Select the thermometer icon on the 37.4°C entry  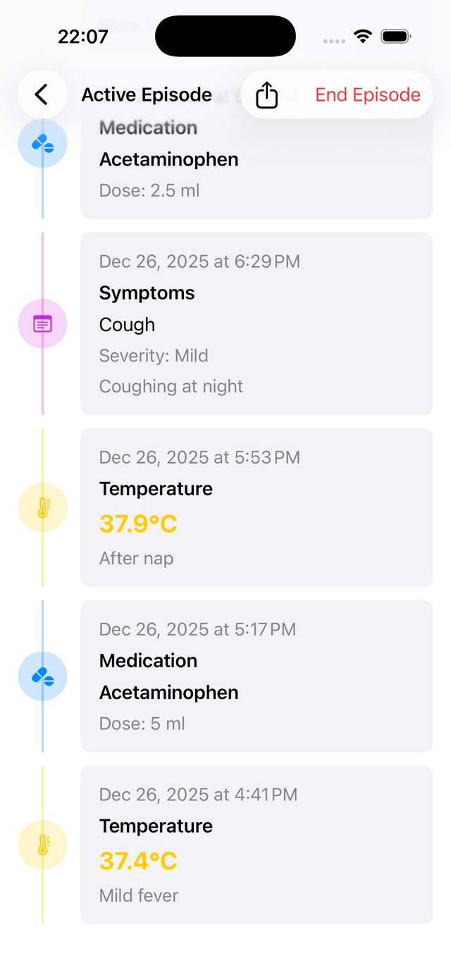pyautogui.click(x=42, y=845)
